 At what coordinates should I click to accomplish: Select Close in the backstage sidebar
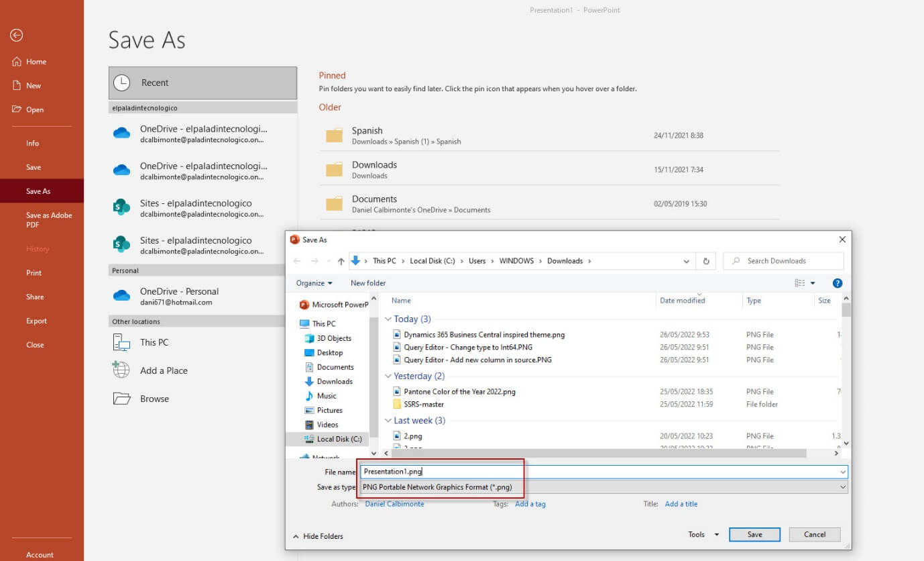point(35,345)
